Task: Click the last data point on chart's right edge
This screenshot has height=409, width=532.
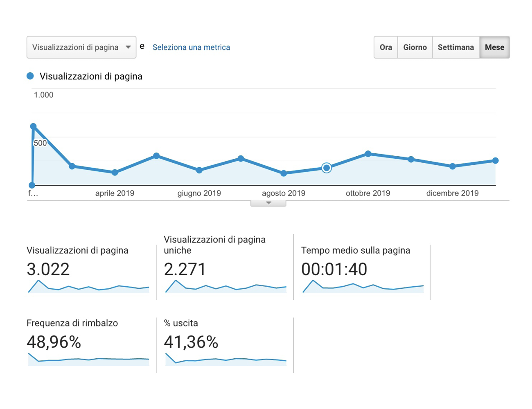Action: (x=495, y=161)
